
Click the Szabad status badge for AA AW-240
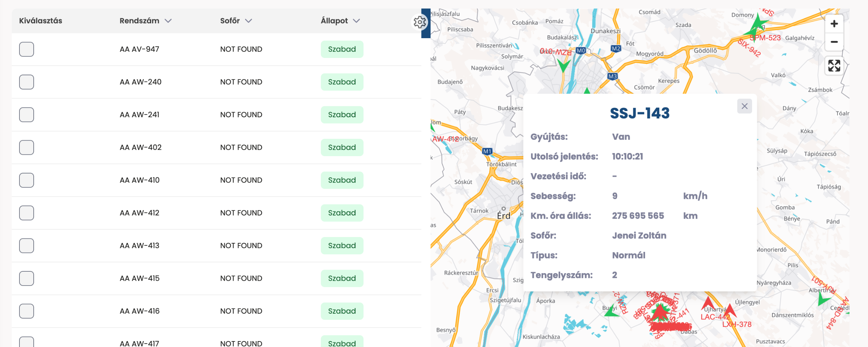click(342, 82)
